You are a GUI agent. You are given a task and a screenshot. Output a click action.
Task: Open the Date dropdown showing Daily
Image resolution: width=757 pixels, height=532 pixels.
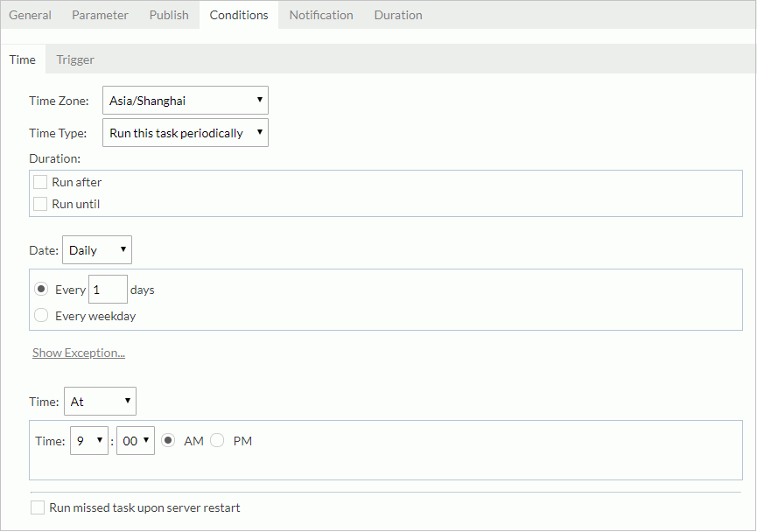(x=96, y=249)
